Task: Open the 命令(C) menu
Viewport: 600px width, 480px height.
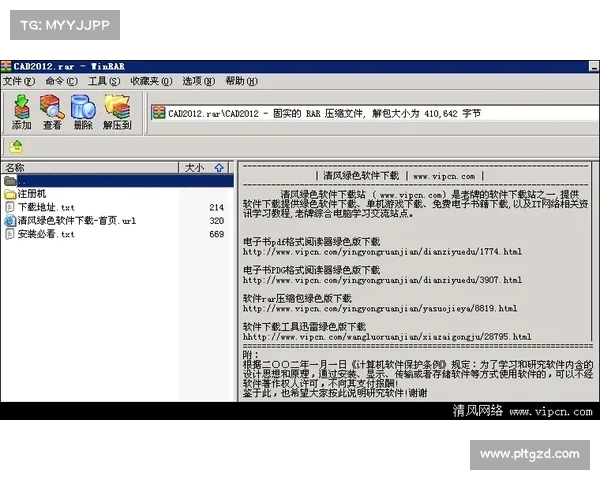Action: point(61,81)
